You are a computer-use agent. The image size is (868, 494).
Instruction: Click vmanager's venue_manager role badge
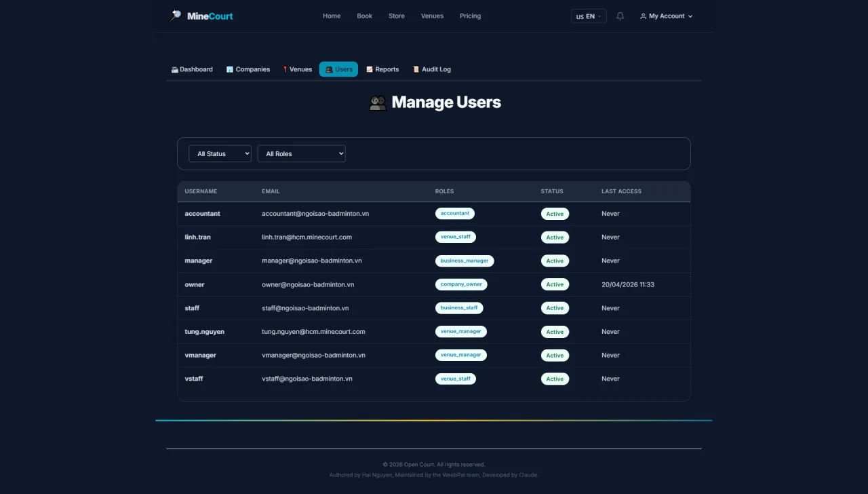(x=461, y=355)
